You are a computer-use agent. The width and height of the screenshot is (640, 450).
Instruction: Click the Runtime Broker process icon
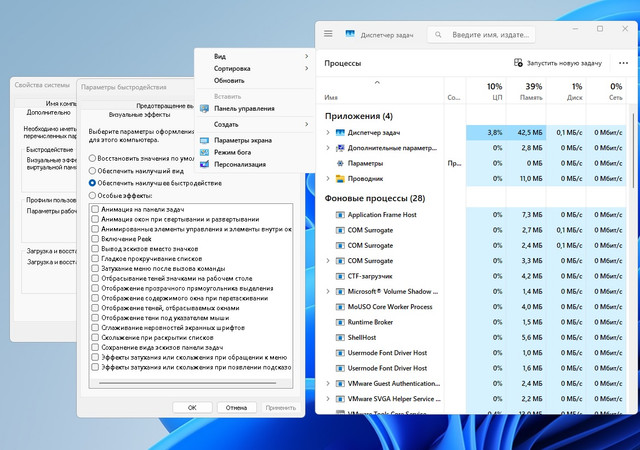click(x=340, y=322)
